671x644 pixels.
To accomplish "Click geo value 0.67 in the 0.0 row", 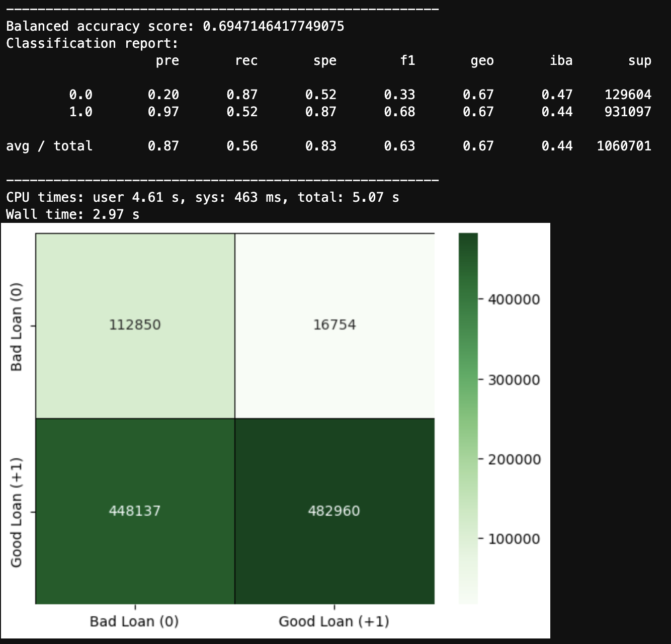I will pyautogui.click(x=478, y=95).
